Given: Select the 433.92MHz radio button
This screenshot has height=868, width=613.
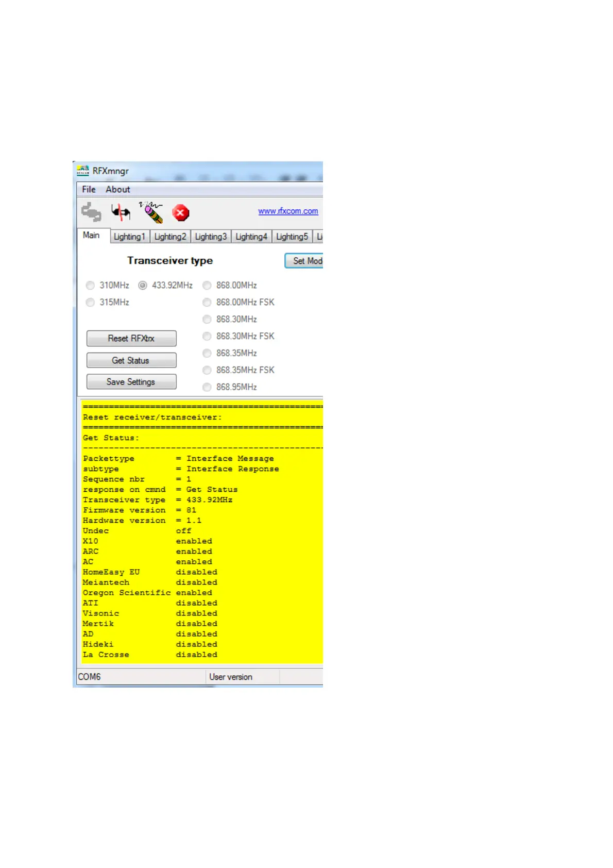Looking at the screenshot, I should pos(143,286).
